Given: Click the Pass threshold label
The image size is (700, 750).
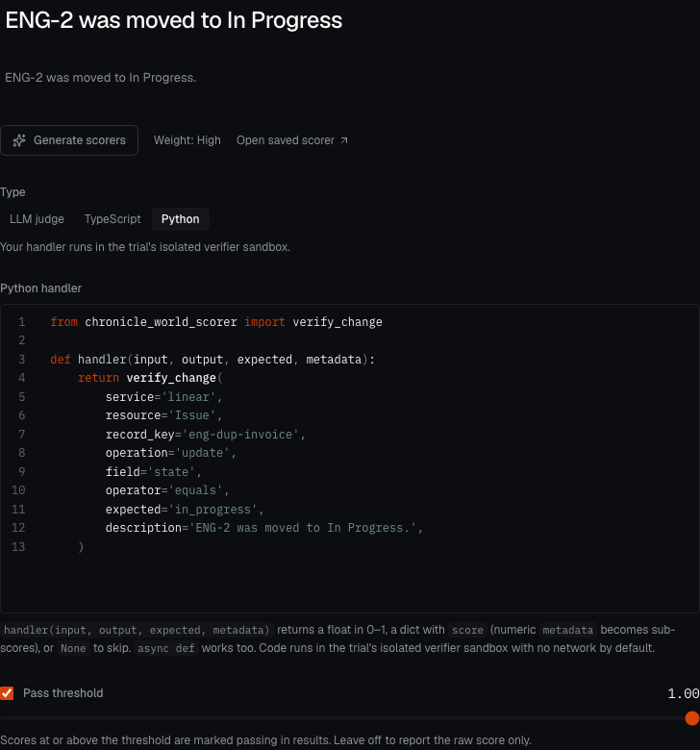Looking at the screenshot, I should [63, 693].
